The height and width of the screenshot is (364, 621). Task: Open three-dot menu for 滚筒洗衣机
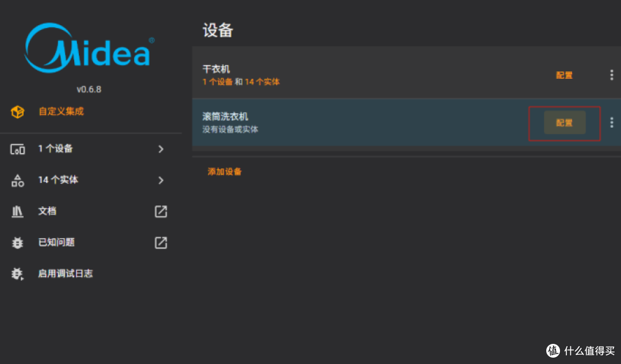[x=611, y=122]
